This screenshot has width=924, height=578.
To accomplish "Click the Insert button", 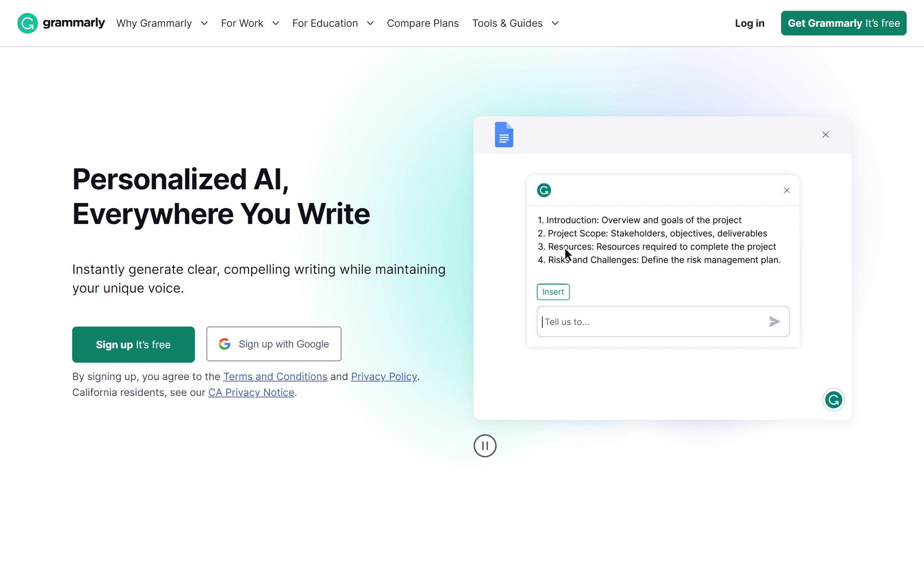I will (553, 292).
